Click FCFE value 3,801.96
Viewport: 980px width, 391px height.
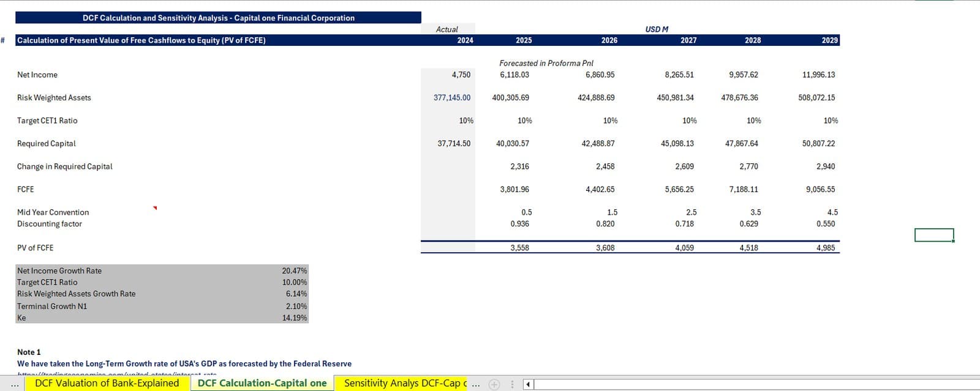(514, 190)
